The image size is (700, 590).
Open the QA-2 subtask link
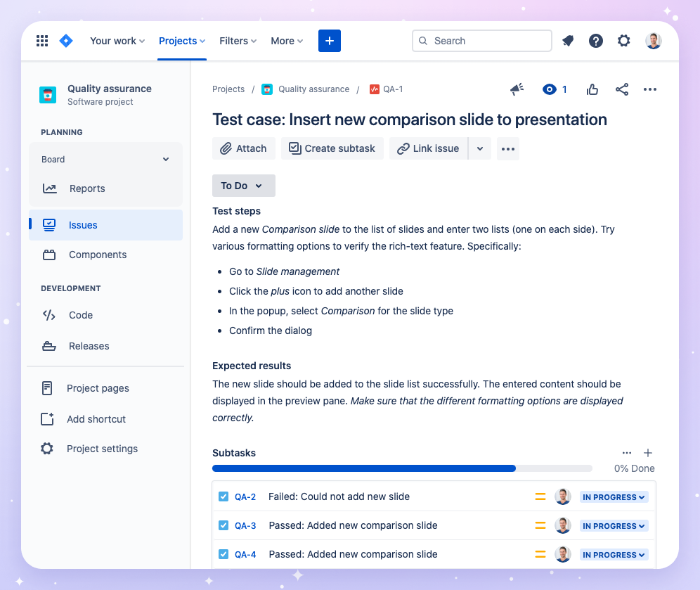coord(245,497)
